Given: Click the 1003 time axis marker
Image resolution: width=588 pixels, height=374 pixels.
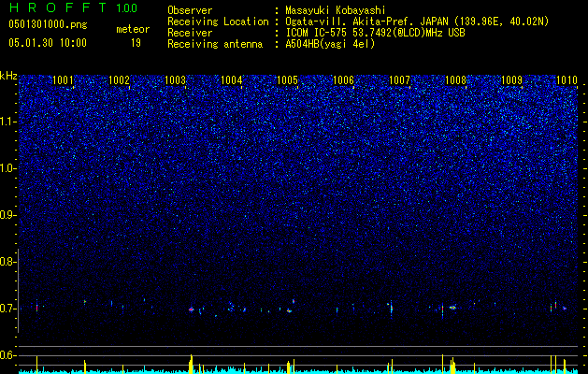Looking at the screenshot, I should [x=175, y=80].
